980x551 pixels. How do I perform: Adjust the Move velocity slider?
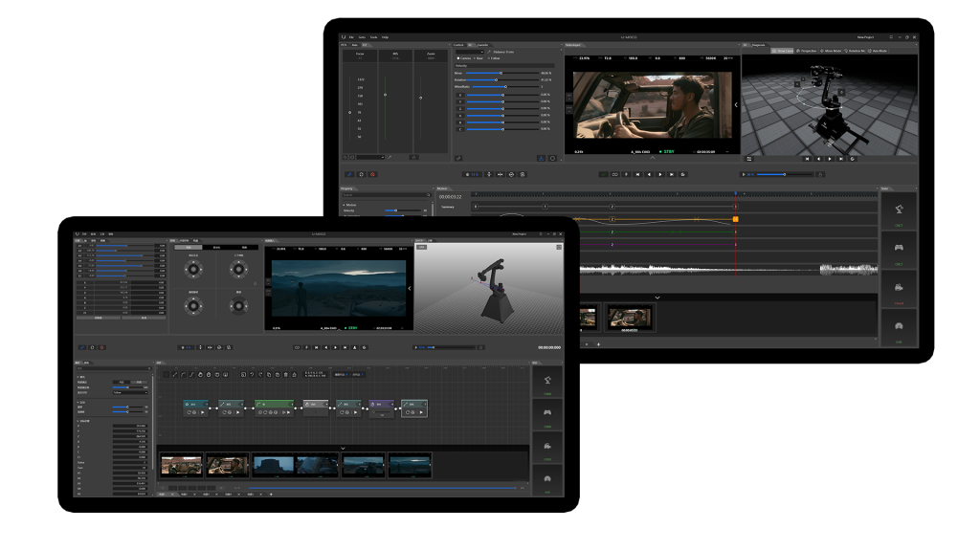[x=499, y=73]
